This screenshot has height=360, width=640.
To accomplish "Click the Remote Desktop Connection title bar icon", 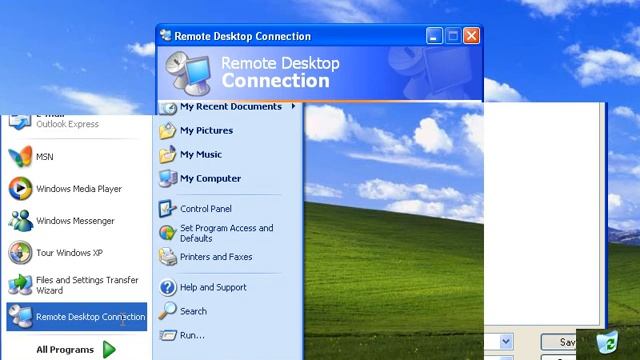I will pos(166,36).
